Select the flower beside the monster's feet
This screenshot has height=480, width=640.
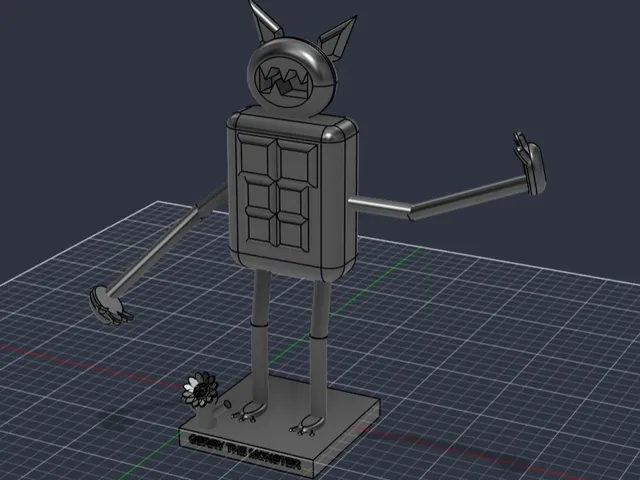coord(200,390)
